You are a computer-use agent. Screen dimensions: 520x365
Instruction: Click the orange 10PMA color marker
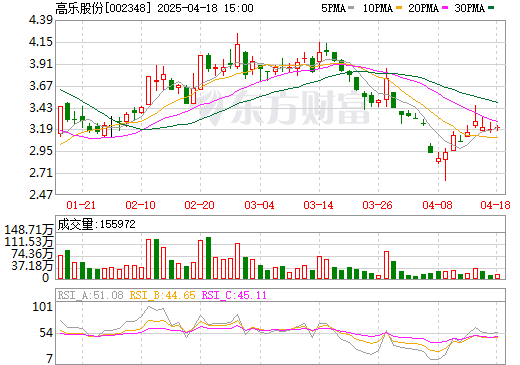pyautogui.click(x=399, y=8)
